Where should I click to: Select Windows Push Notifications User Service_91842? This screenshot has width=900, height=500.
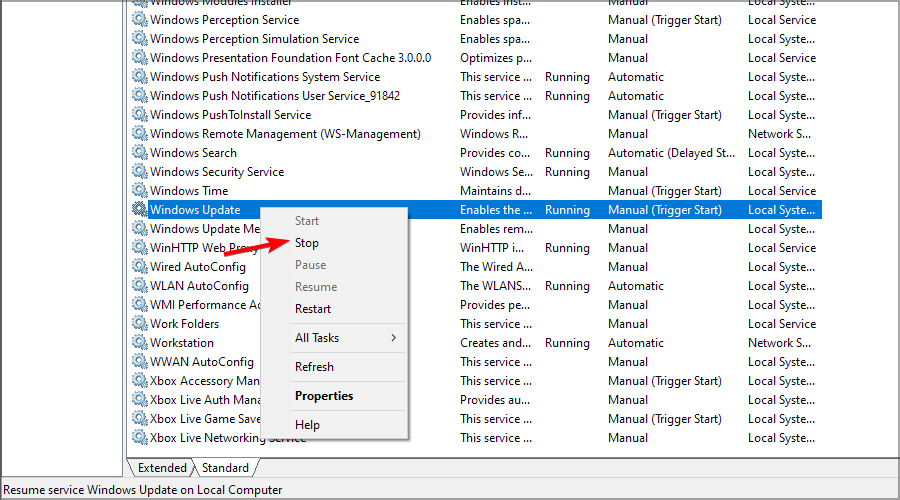point(275,96)
